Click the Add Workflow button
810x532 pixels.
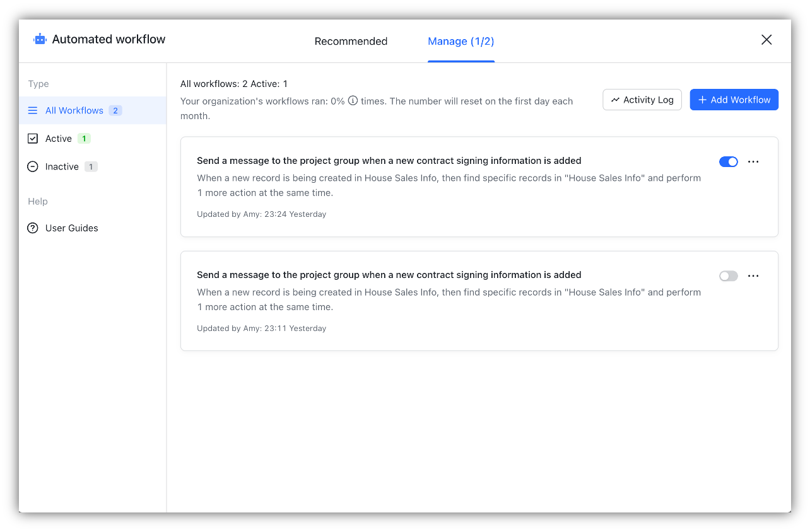click(x=734, y=100)
